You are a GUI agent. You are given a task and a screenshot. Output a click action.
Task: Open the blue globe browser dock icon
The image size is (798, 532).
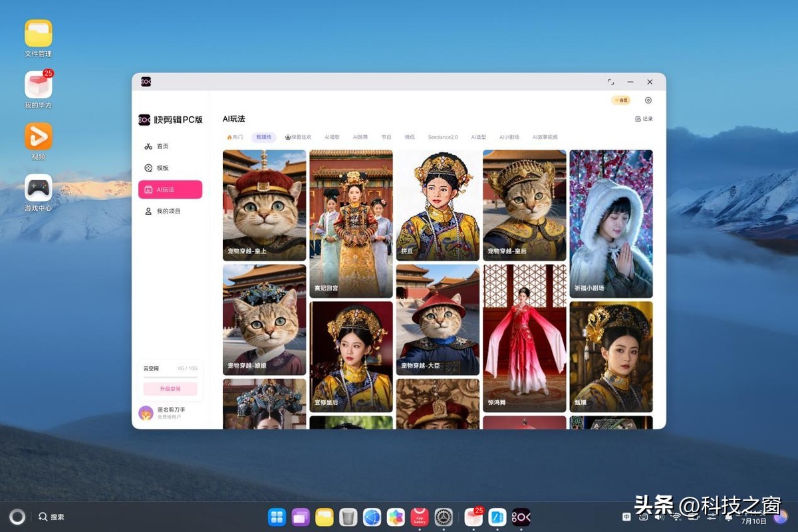(x=372, y=517)
